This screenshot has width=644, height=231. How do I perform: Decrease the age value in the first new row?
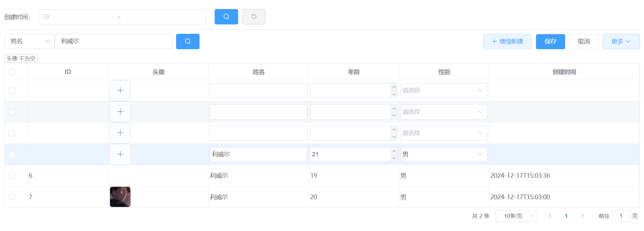[394, 94]
